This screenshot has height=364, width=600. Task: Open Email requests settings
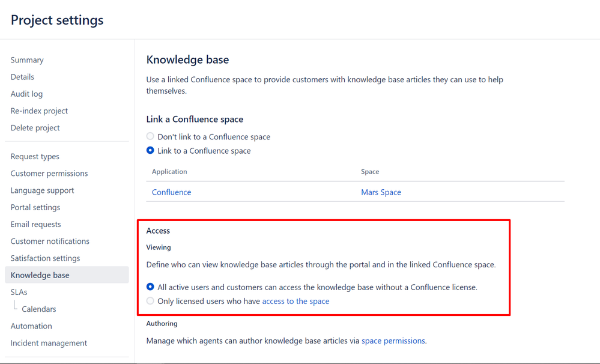point(36,224)
